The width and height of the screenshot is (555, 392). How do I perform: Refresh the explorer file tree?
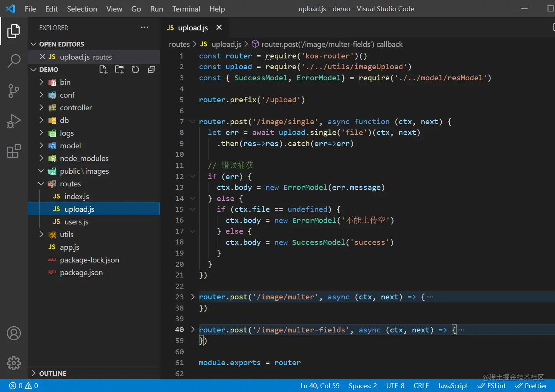[x=135, y=70]
